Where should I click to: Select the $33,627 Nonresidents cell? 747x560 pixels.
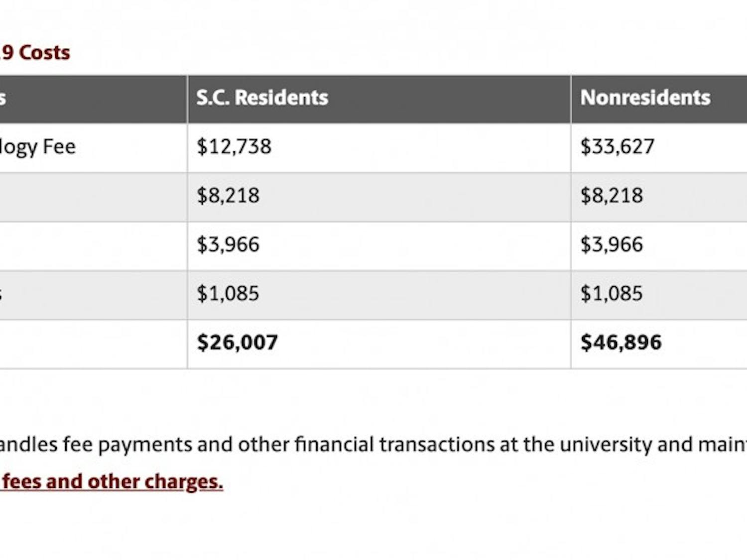pos(617,146)
